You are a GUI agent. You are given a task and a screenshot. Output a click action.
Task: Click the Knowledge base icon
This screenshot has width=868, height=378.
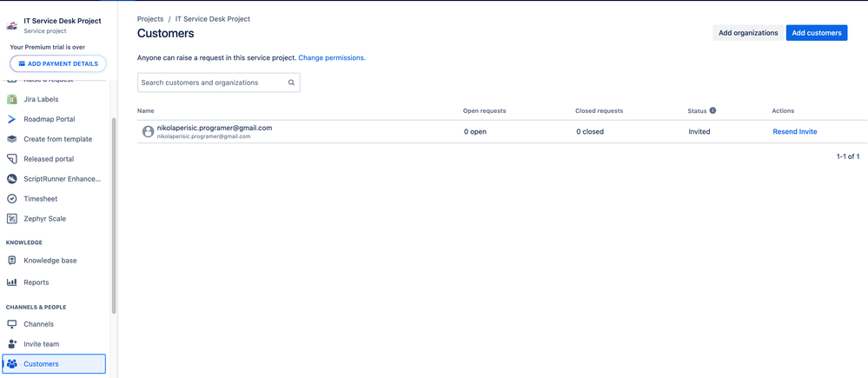(11, 261)
